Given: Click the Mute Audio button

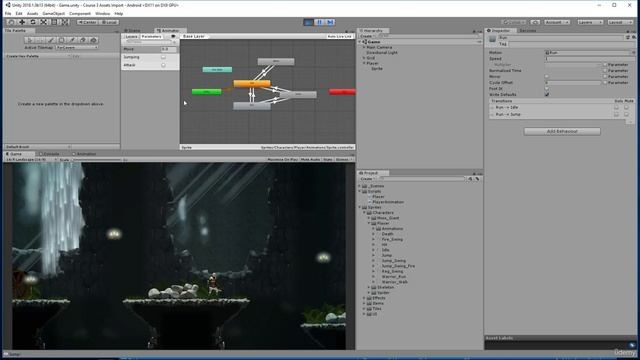Looking at the screenshot, I should click(x=310, y=160).
